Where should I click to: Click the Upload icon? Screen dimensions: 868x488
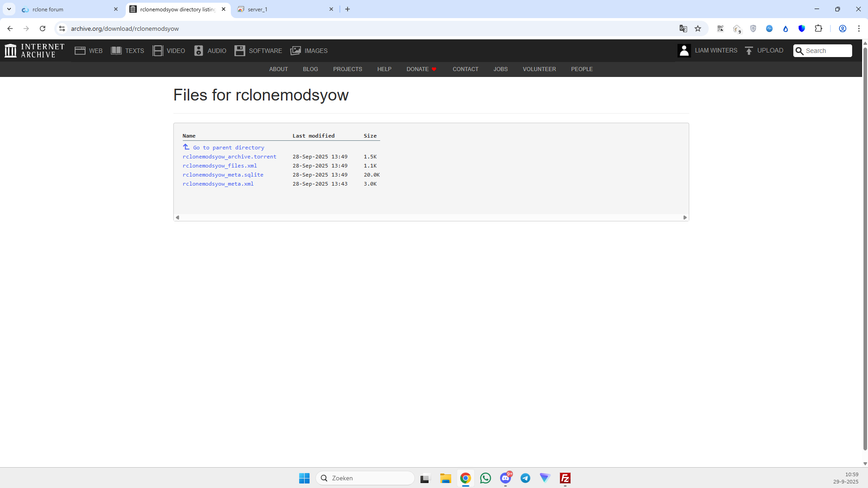coord(749,51)
